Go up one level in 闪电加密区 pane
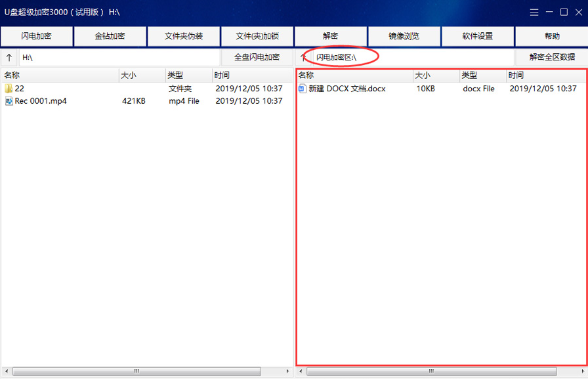 pos(303,57)
